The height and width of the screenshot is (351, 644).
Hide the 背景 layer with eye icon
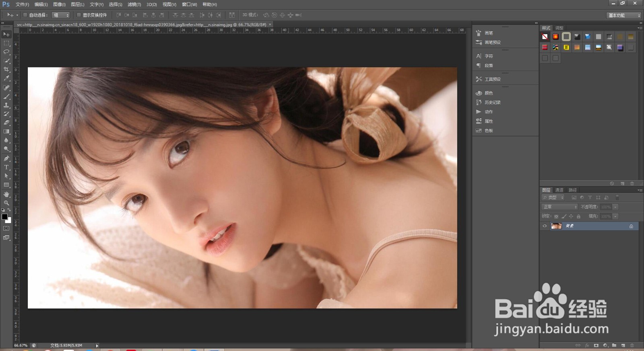(545, 226)
